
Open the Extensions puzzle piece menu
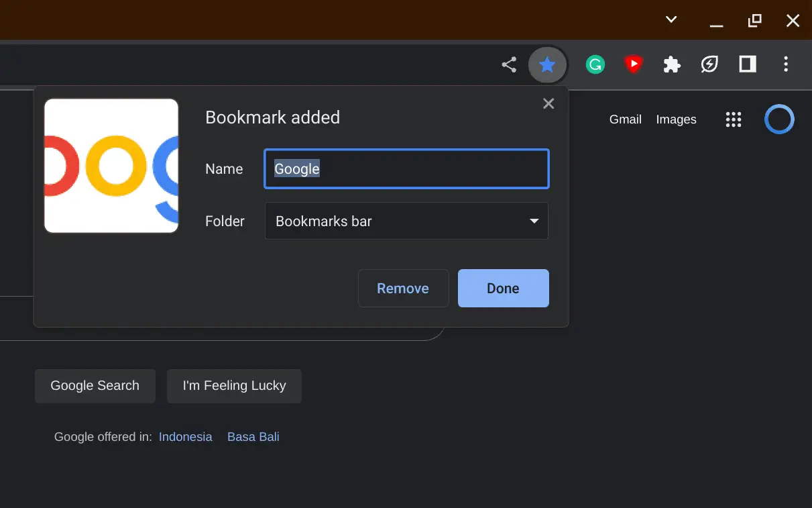coord(671,64)
